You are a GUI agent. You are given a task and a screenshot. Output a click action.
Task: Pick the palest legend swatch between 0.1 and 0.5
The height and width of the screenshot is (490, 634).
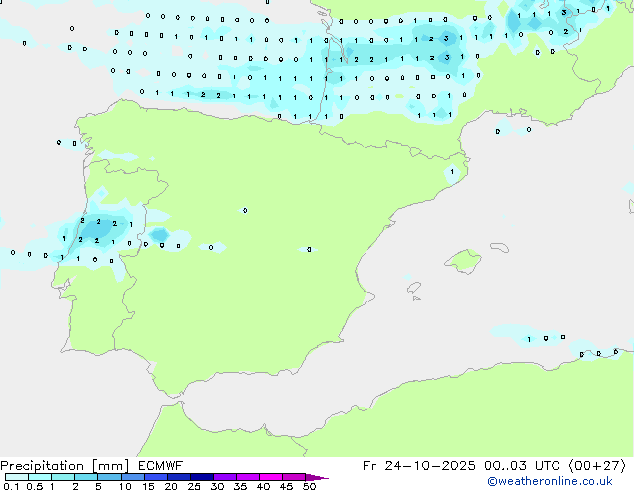(x=17, y=477)
